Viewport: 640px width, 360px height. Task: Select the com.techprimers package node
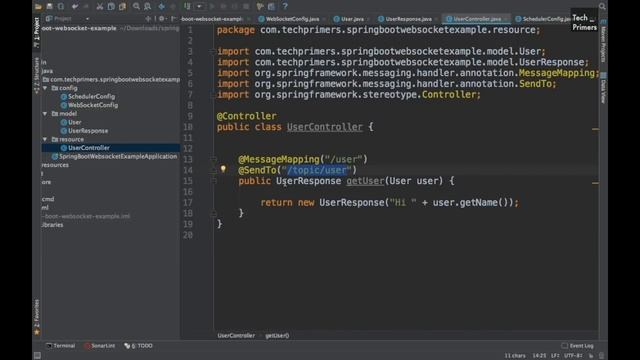pyautogui.click(x=111, y=79)
